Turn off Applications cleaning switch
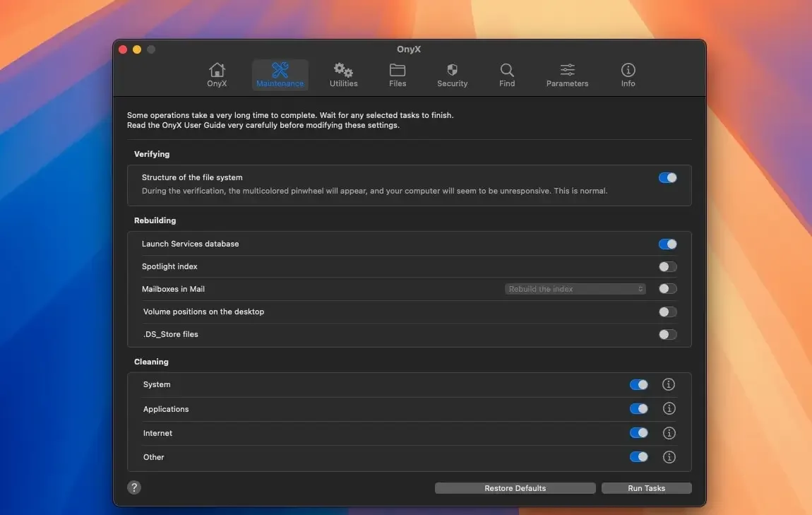The image size is (812, 515). click(x=638, y=409)
